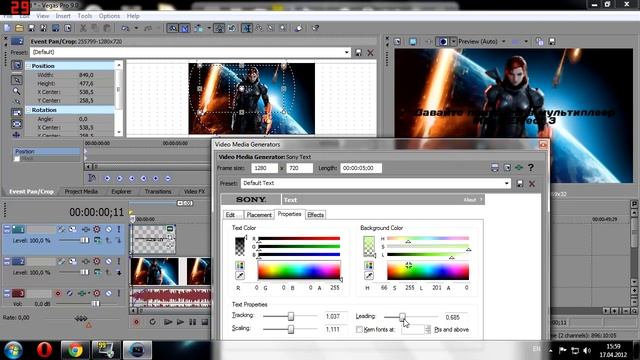Viewport: 640px width, 360px height.
Task: Save the Event Pan/Crop preset
Action: (x=358, y=53)
